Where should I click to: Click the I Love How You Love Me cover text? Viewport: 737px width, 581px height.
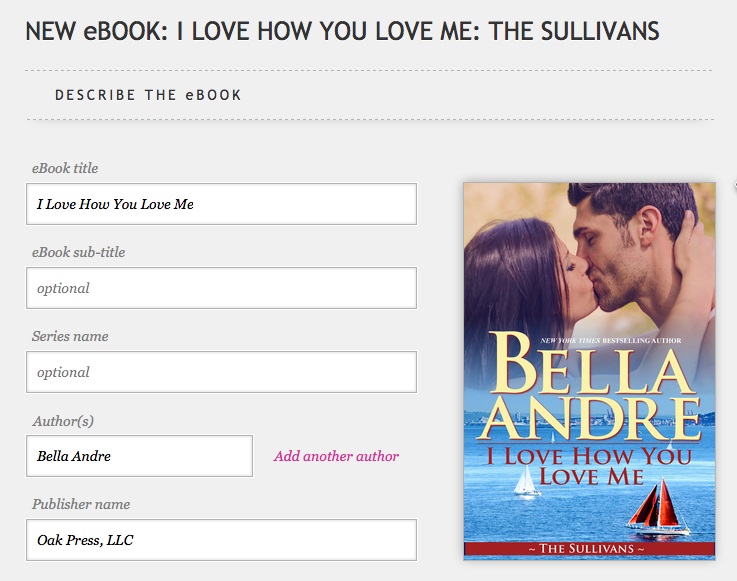[589, 466]
